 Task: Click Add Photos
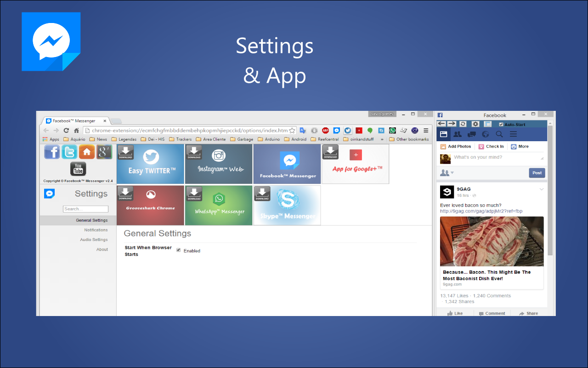pos(456,146)
